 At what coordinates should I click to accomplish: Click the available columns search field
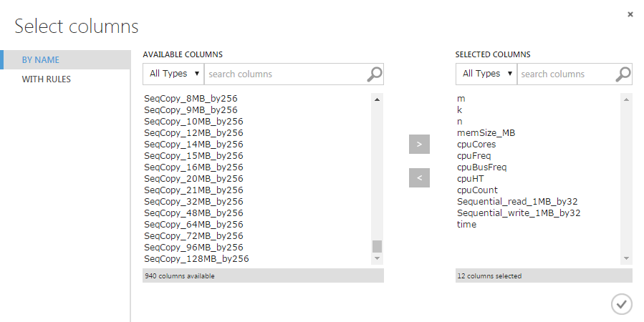click(285, 74)
